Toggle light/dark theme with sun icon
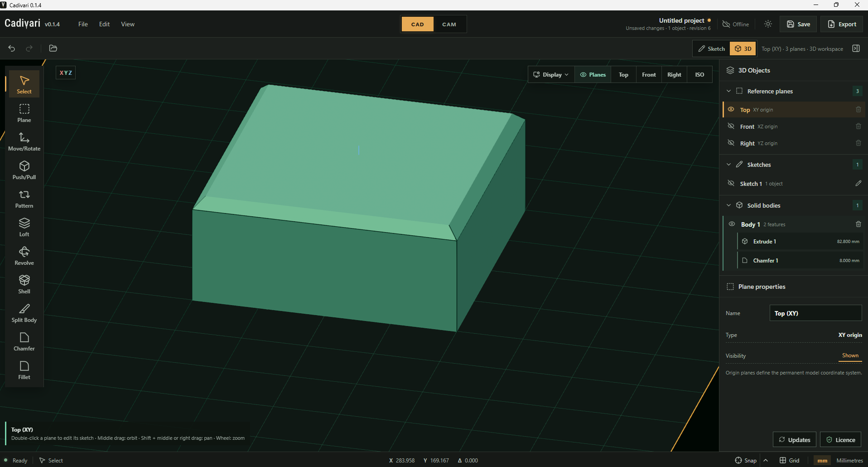The height and width of the screenshot is (467, 868). coord(768,24)
